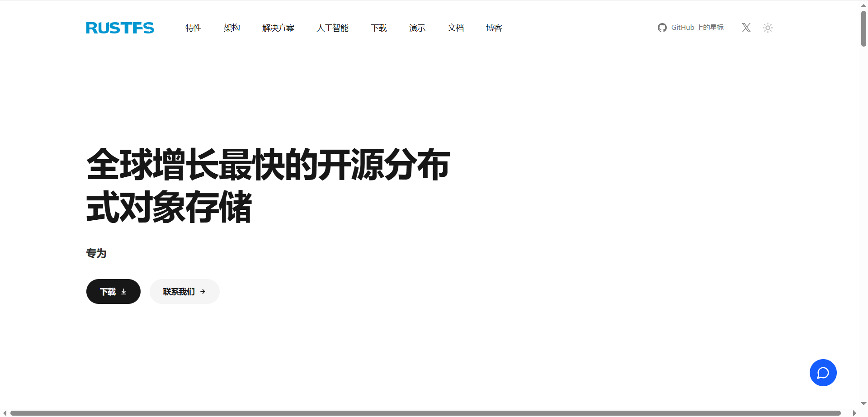Click the vertical scrollbar thumb
The width and height of the screenshot is (868, 417).
tap(863, 28)
